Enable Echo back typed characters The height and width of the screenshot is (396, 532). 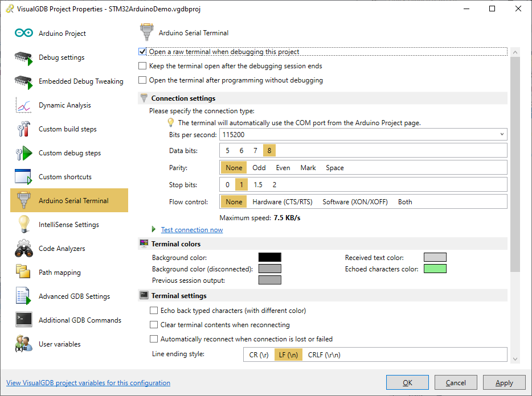click(x=154, y=310)
